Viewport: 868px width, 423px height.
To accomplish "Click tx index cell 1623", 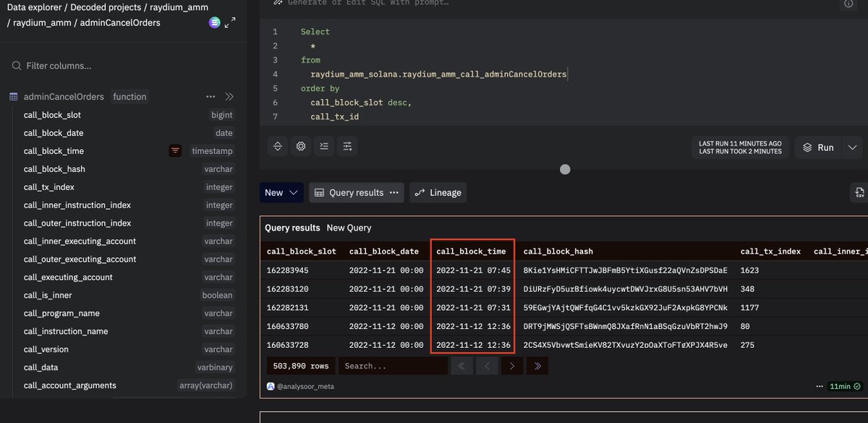I will click(x=750, y=270).
